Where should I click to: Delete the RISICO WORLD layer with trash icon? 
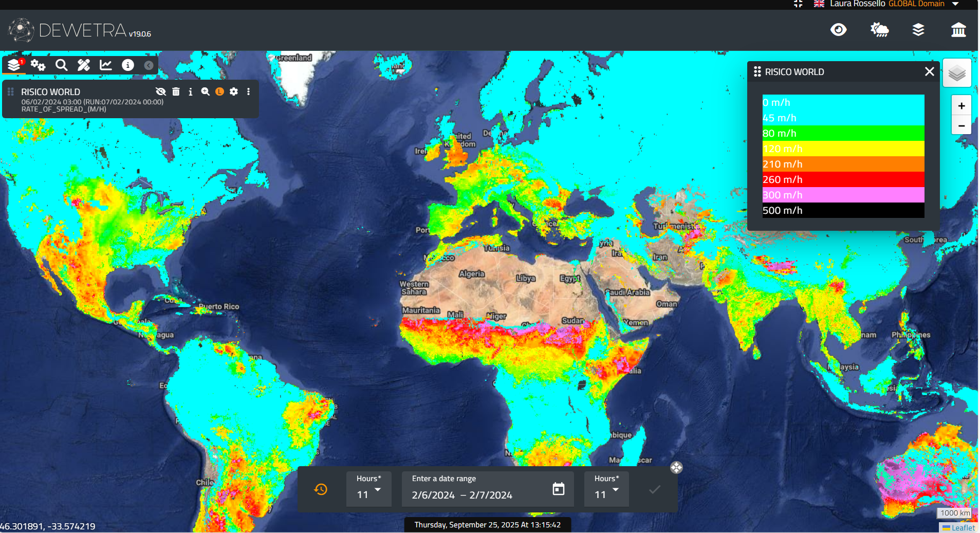click(x=176, y=91)
